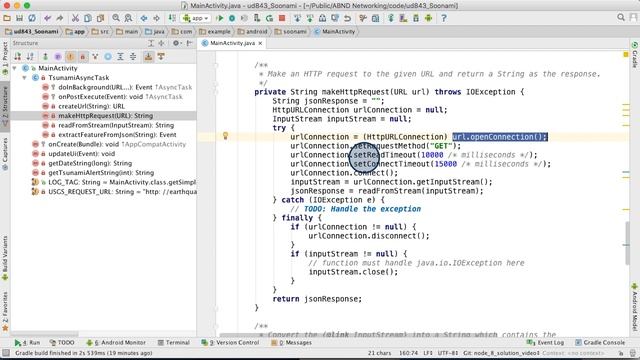Toggle Show Properties purple icon
The image size is (640, 360).
tap(58, 57)
